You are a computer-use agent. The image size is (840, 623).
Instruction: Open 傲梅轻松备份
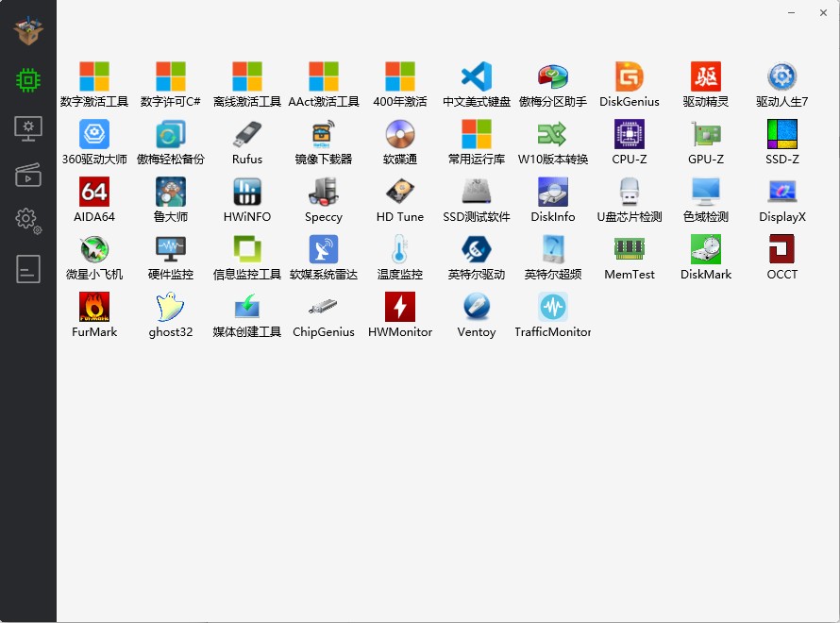170,143
